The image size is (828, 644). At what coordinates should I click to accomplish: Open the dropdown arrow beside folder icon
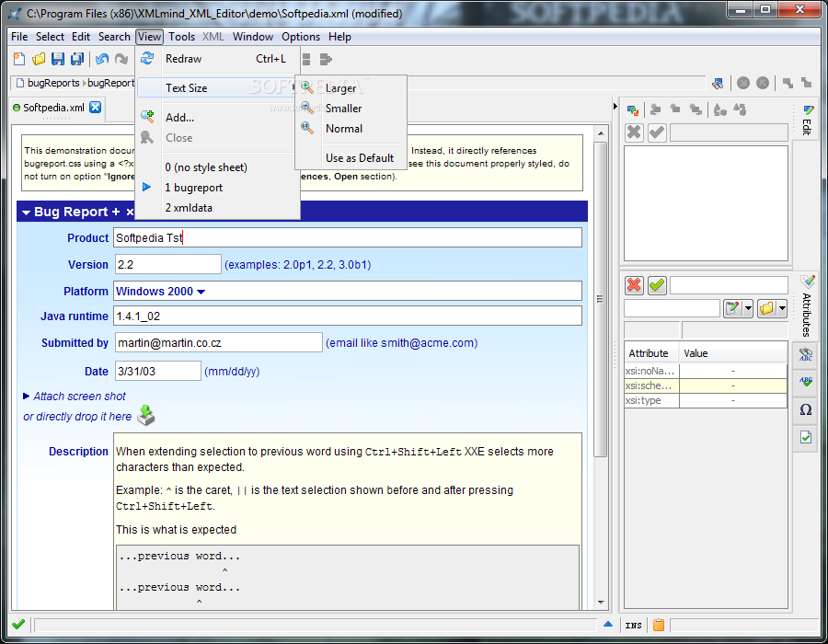(782, 308)
